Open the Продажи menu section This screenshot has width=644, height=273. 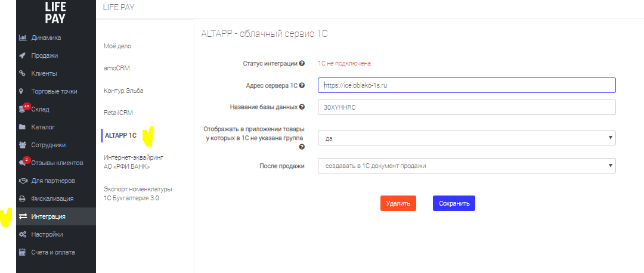pyautogui.click(x=56, y=56)
